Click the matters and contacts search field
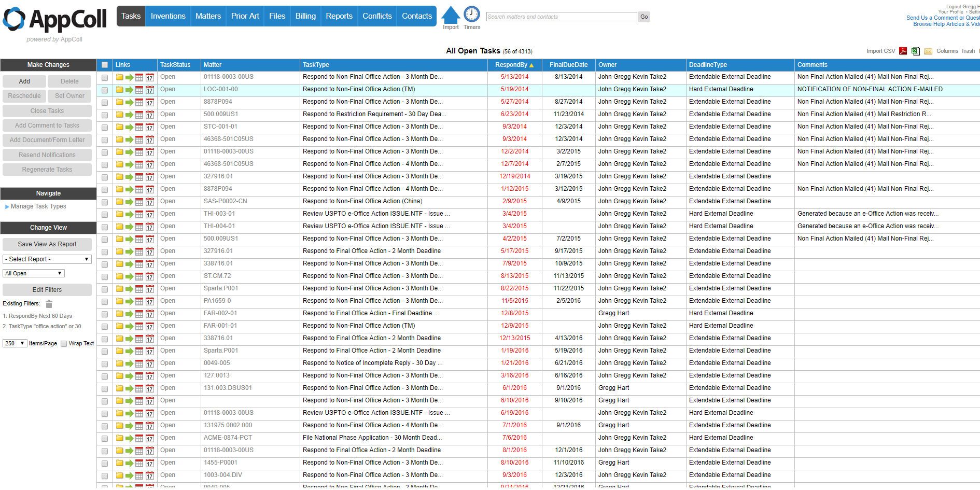The width and height of the screenshot is (980, 490). pos(561,17)
